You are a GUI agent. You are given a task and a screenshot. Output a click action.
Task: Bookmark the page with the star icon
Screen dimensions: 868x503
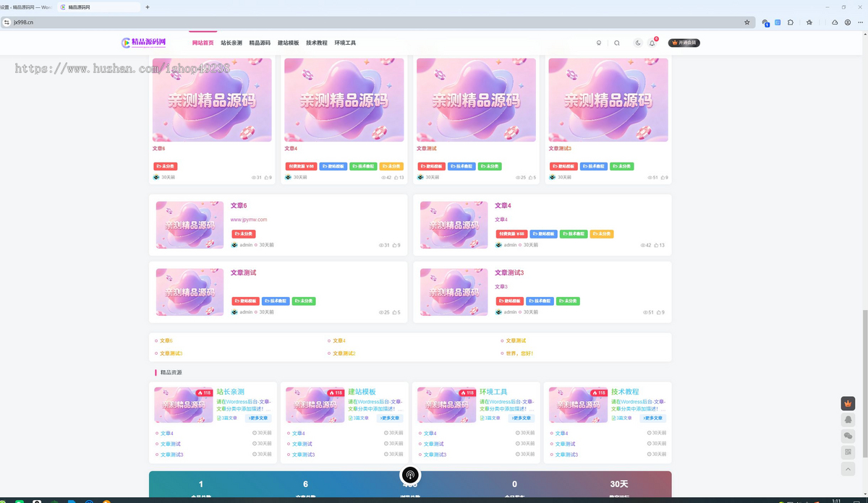tap(747, 22)
